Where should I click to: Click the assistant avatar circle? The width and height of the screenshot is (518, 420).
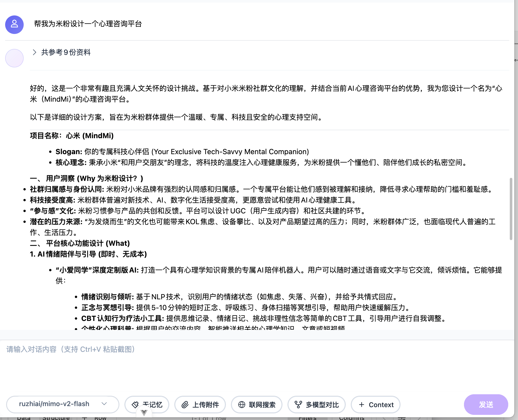pyautogui.click(x=14, y=58)
